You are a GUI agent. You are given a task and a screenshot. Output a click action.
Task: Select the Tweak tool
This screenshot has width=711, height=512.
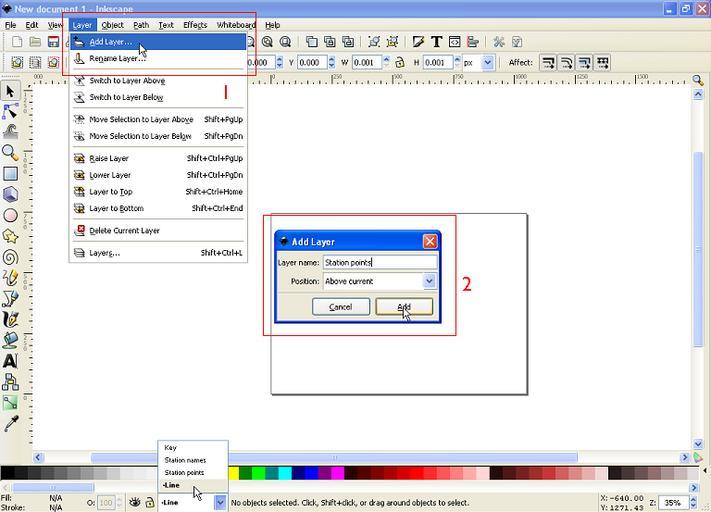(x=10, y=132)
